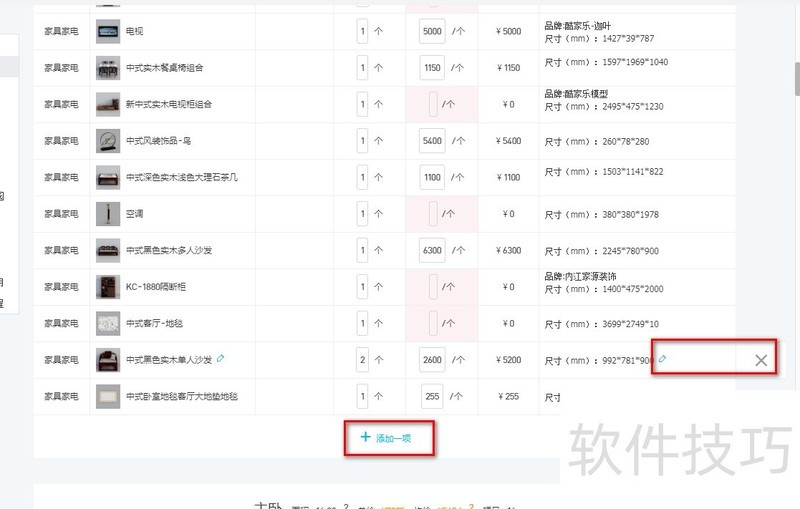Screen dimensions: 800x509
Task: Select the product name 新中式实木电视柜组合
Action: (x=169, y=105)
